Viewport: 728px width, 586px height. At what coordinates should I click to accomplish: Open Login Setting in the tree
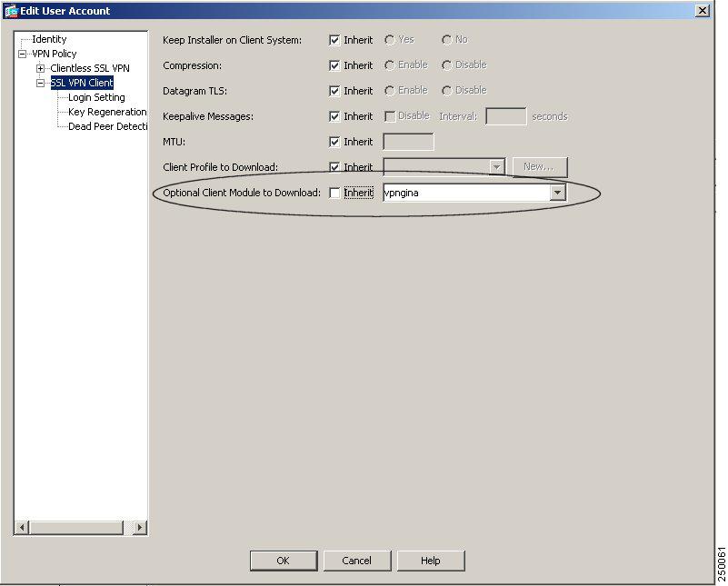pos(96,97)
